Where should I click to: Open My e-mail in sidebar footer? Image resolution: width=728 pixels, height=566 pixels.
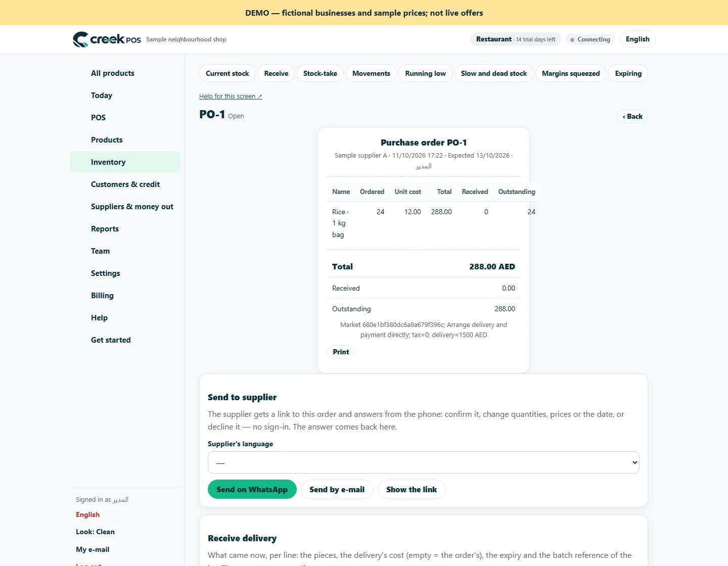click(93, 549)
